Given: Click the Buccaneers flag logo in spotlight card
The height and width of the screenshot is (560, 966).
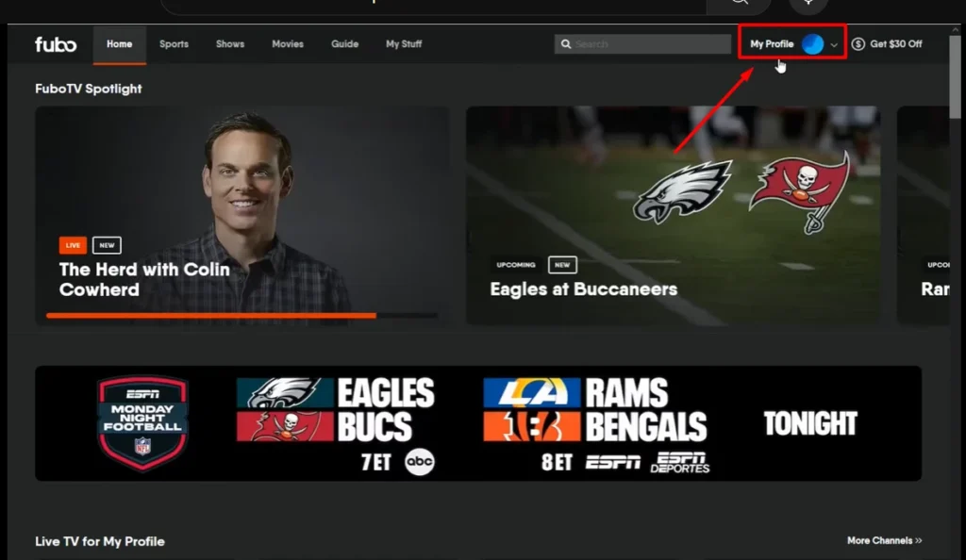Looking at the screenshot, I should click(801, 192).
